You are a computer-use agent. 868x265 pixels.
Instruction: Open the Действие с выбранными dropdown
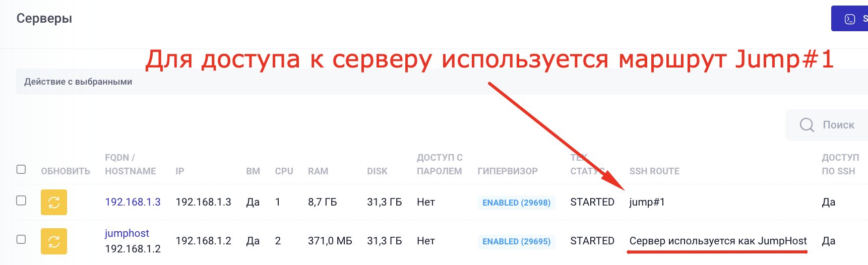tap(78, 82)
